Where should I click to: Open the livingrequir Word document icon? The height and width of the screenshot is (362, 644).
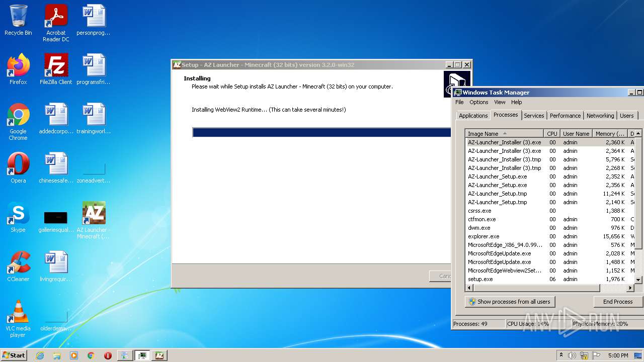point(56,266)
